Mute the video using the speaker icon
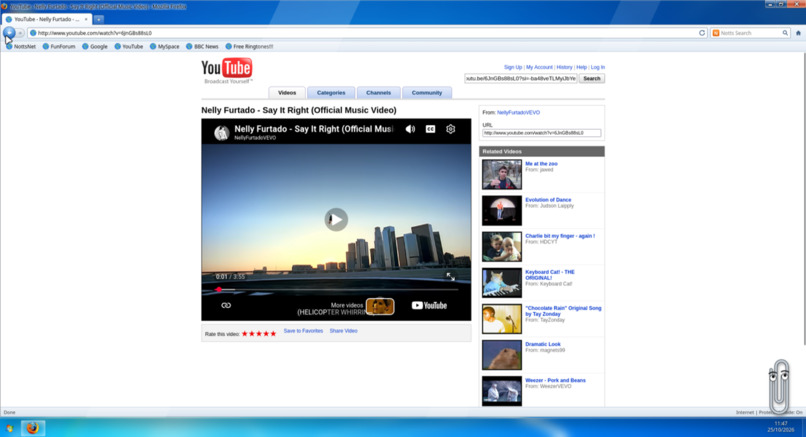The width and height of the screenshot is (806, 437). tap(410, 129)
